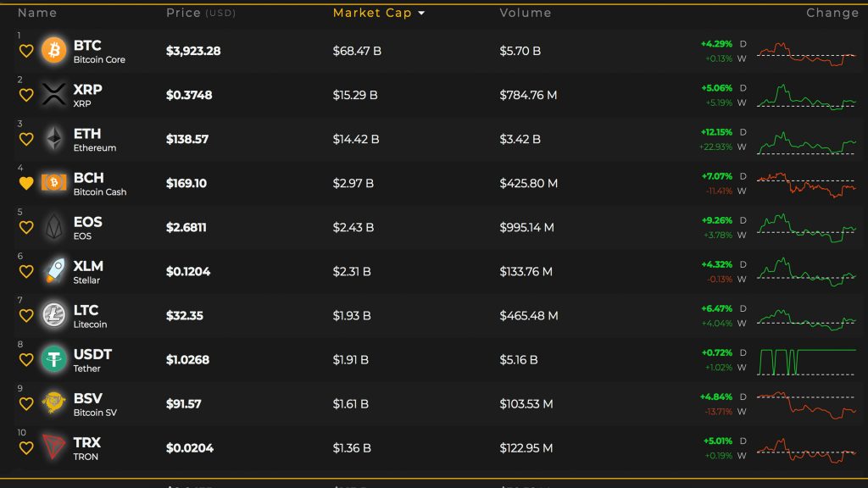Click the Tether coin icon
The height and width of the screenshot is (488, 868).
pyautogui.click(x=54, y=359)
